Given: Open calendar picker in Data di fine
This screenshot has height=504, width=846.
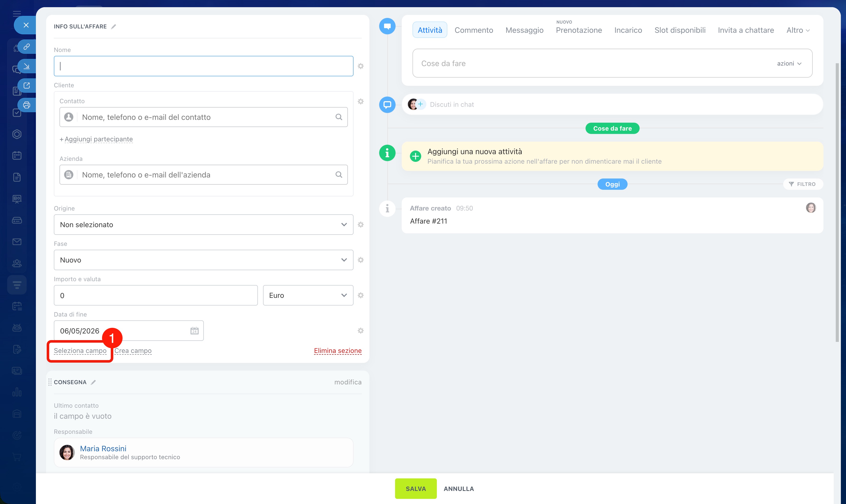Looking at the screenshot, I should [x=194, y=331].
